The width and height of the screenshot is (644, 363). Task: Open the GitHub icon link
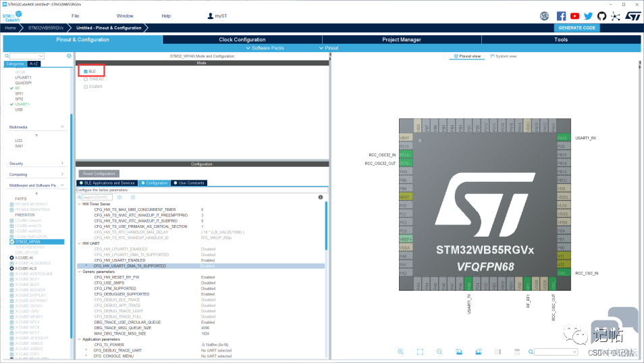(601, 16)
